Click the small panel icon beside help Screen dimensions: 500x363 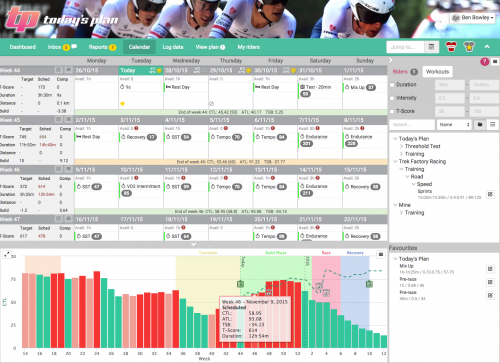(x=495, y=62)
